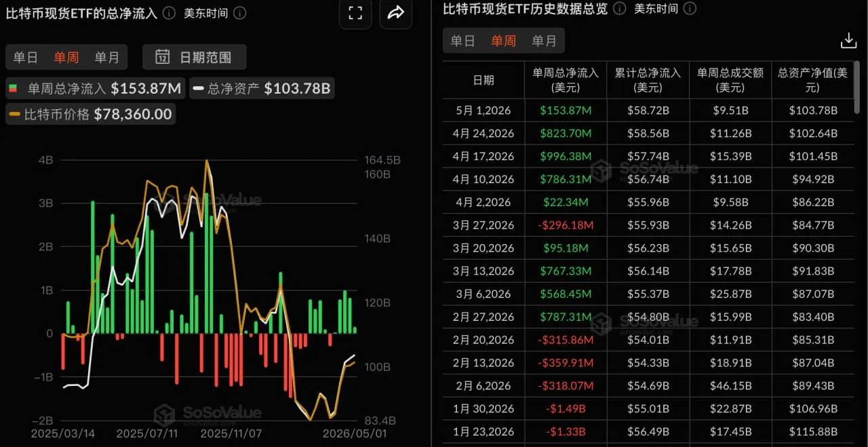Open info tooltip beside 比特币现货ETF历史数据总览 title

click(x=619, y=8)
